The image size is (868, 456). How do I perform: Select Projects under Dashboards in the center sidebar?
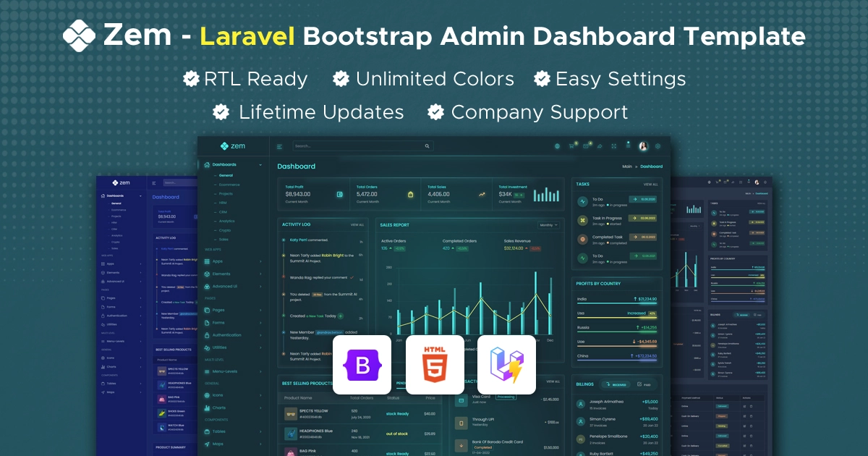(x=226, y=194)
